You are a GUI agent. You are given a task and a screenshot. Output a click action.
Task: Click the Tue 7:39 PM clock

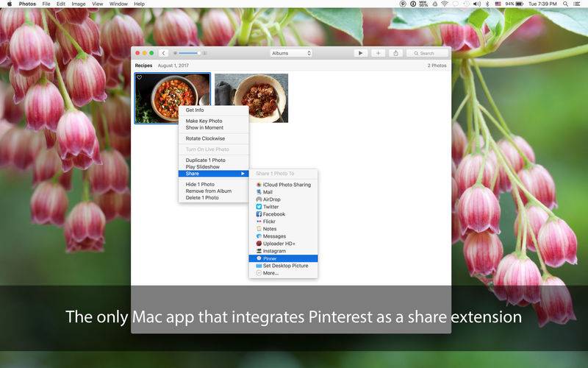point(542,4)
